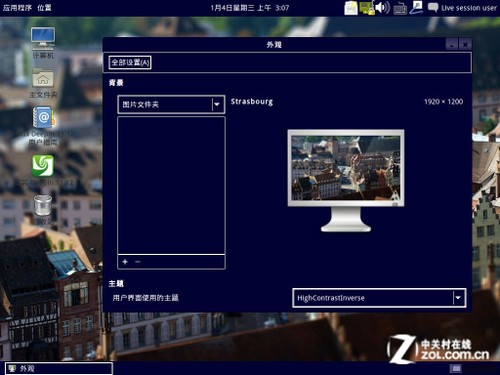Click the workspace switcher in bottom panel

(456, 368)
